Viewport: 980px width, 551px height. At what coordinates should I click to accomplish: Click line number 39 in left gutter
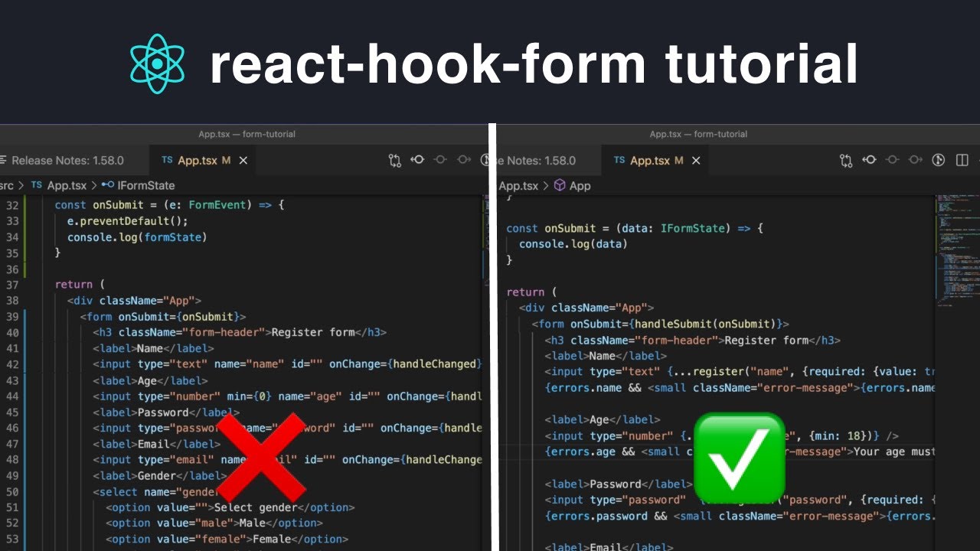pos(11,317)
